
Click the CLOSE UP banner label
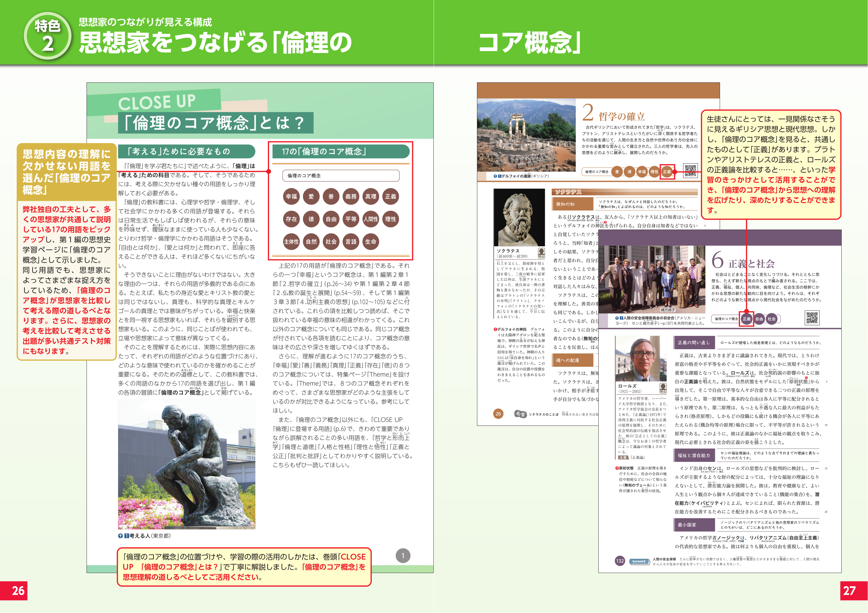click(x=157, y=101)
